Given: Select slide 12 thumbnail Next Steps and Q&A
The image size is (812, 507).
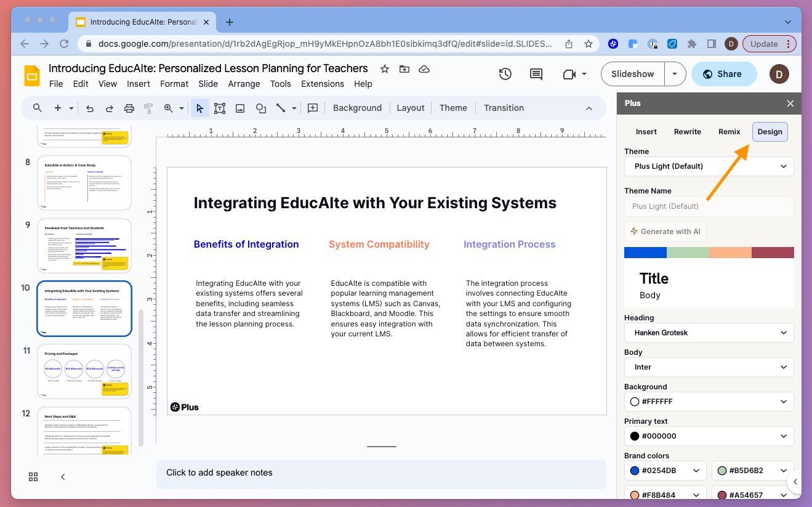Looking at the screenshot, I should 84,431.
